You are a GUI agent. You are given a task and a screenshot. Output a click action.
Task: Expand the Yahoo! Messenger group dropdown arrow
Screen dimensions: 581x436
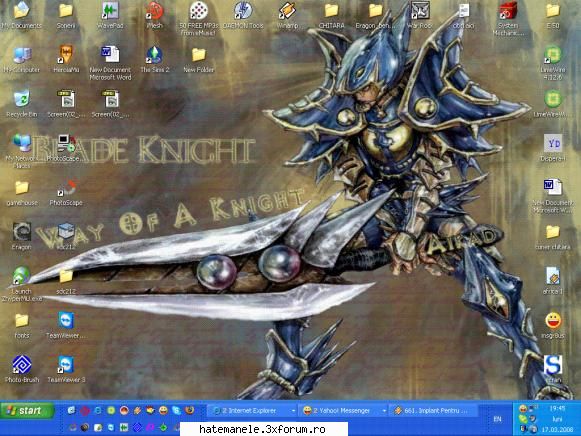tap(384, 411)
